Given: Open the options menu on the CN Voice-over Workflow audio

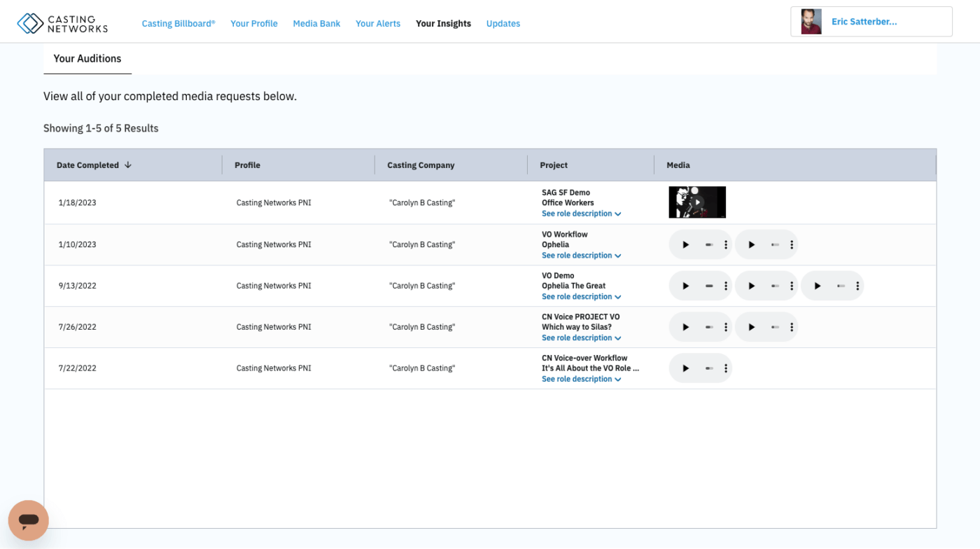Looking at the screenshot, I should 725,368.
